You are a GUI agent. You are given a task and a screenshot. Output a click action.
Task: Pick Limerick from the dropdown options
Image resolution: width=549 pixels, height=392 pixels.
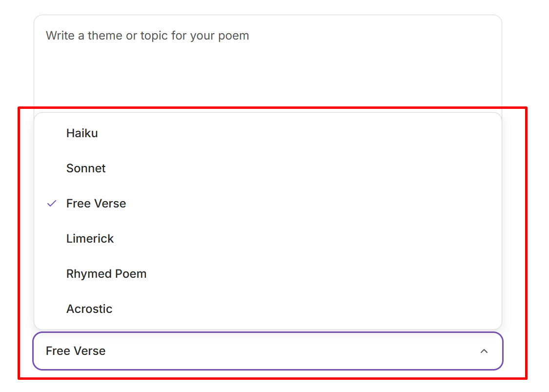pyautogui.click(x=90, y=238)
